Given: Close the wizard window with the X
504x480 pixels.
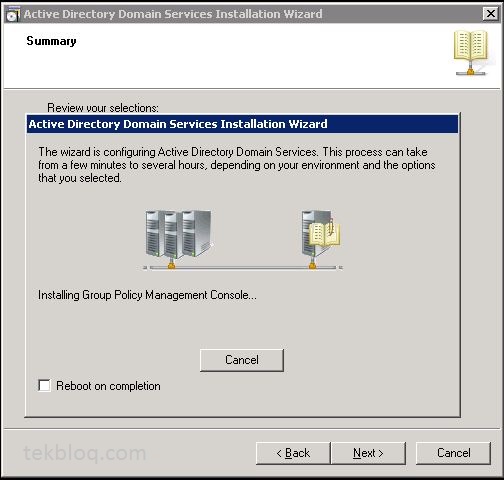Looking at the screenshot, I should (491, 14).
